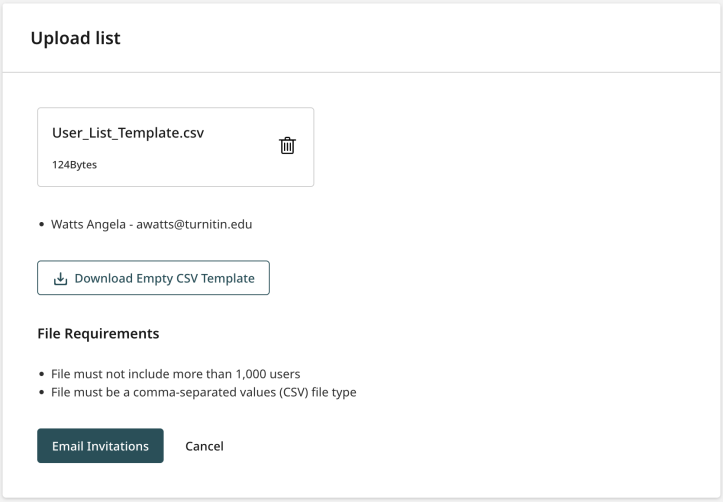Click the download arrow icon on template button

pos(60,278)
